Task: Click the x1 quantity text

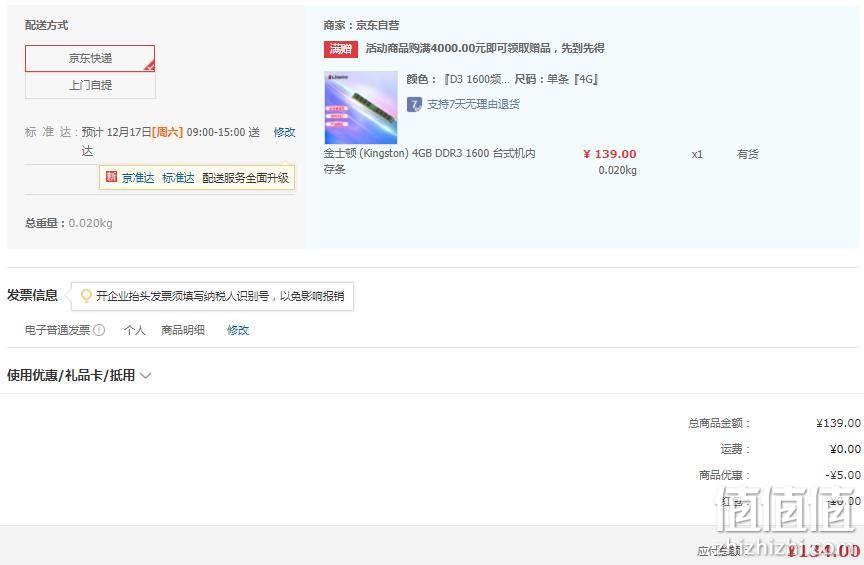Action: click(x=697, y=154)
